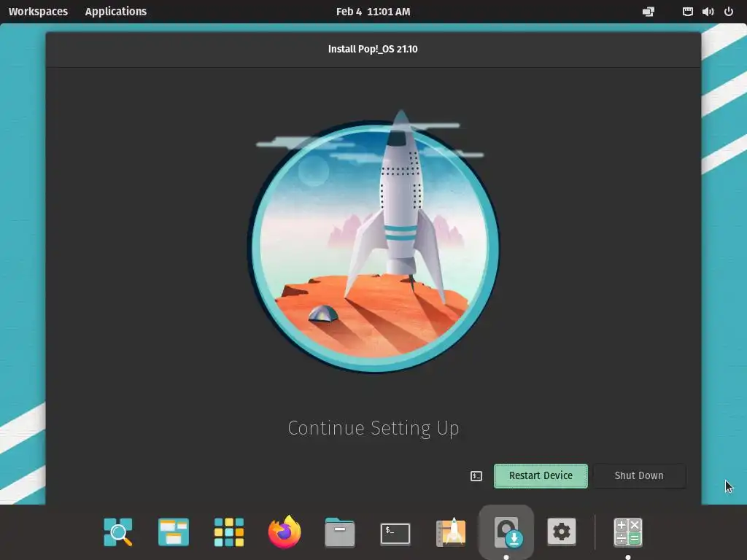Click the volume speaker icon

point(708,12)
